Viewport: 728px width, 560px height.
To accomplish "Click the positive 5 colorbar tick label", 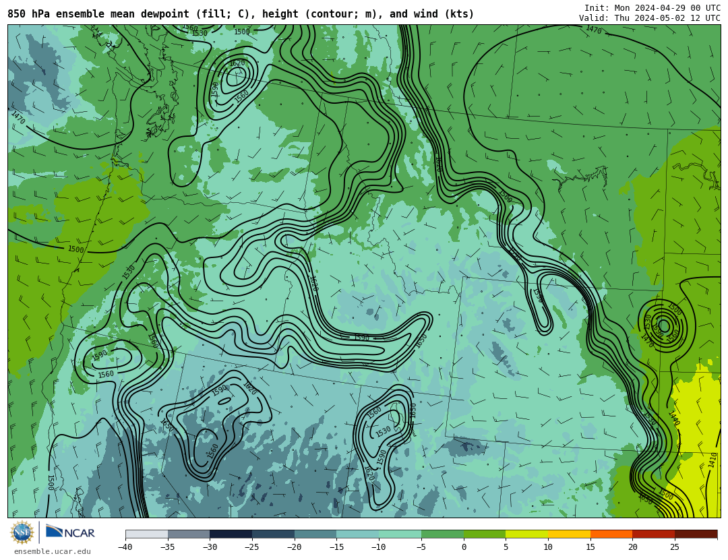I will coord(506,547).
